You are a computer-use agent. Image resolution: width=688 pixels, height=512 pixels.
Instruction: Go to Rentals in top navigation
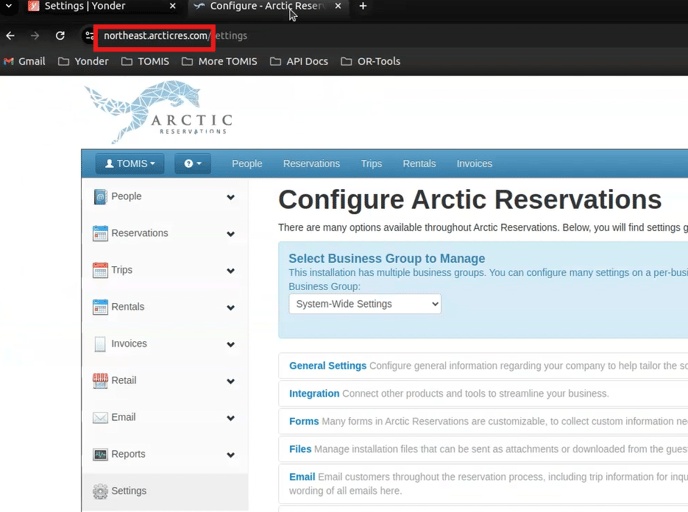click(x=419, y=164)
